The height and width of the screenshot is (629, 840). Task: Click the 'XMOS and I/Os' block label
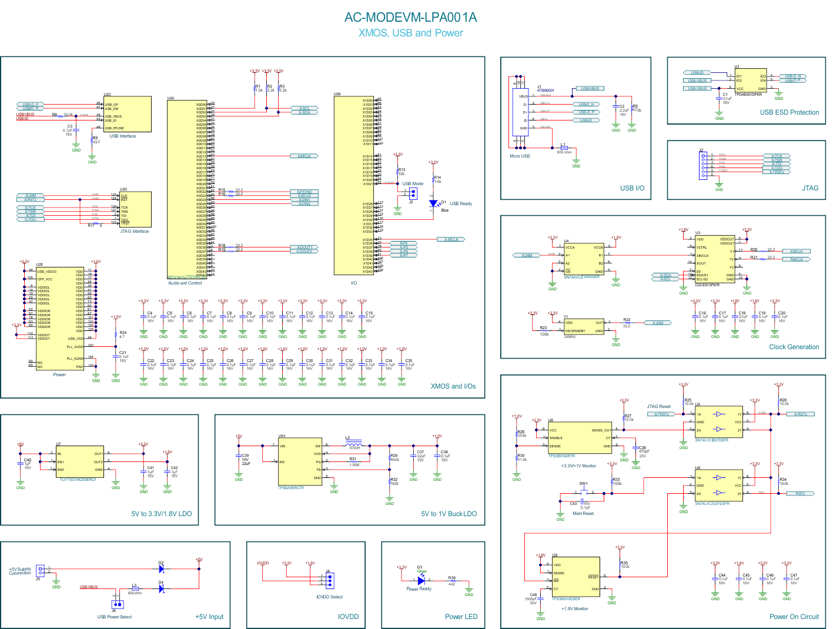pos(453,386)
